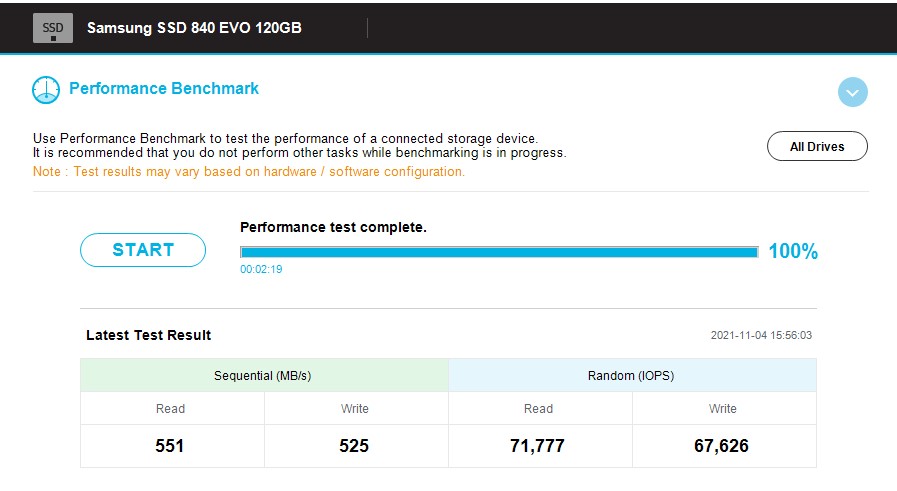Click the benchmark progress bar
The width and height of the screenshot is (897, 491).
(499, 252)
